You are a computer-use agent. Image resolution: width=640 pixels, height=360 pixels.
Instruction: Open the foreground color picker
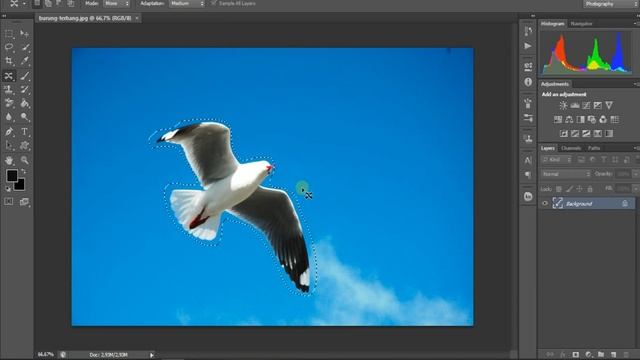[x=12, y=176]
